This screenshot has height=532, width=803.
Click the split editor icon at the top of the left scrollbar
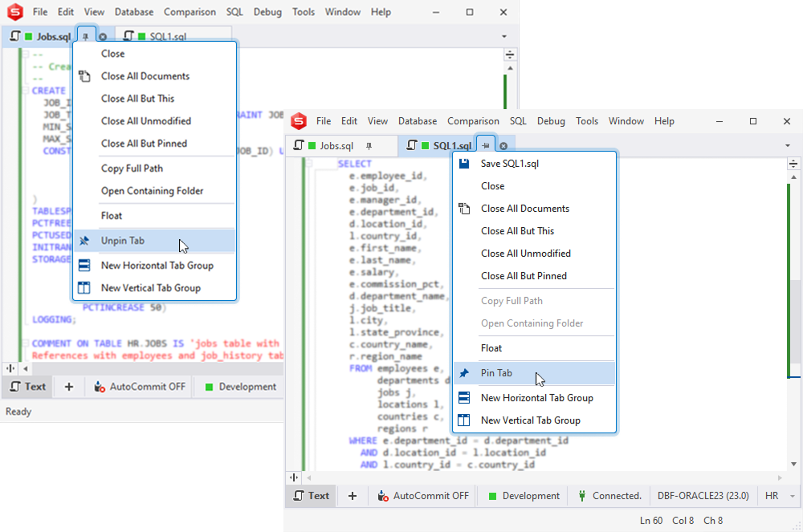coord(510,55)
